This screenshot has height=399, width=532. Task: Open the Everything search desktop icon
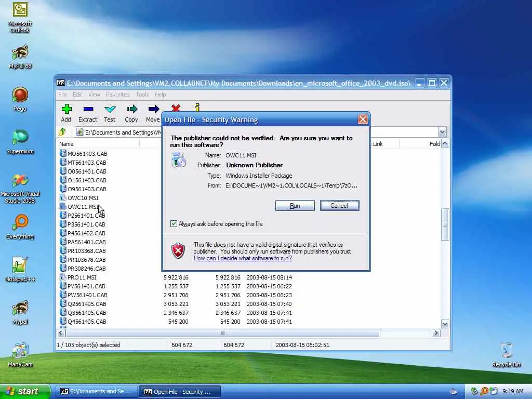coord(20,228)
